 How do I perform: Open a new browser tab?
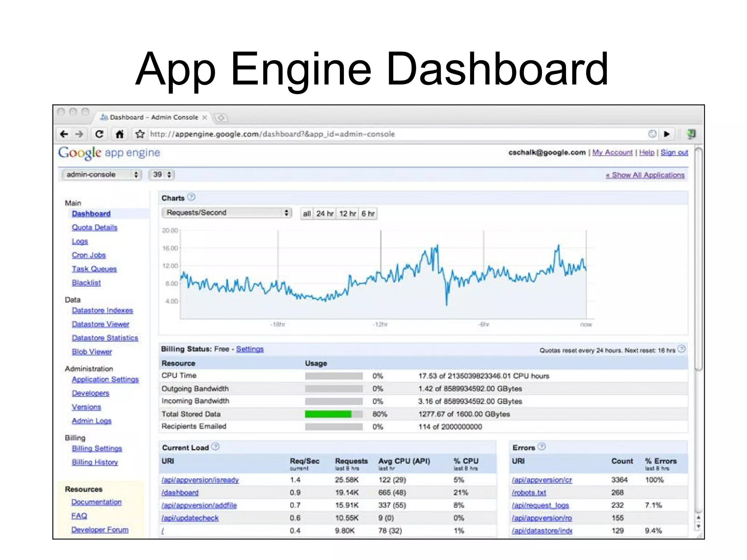221,118
